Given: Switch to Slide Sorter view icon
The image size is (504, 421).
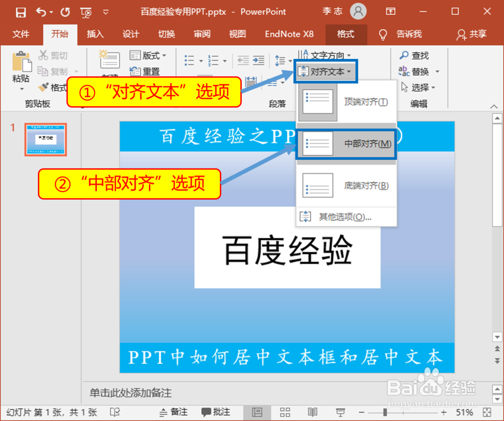Looking at the screenshot, I should [285, 412].
